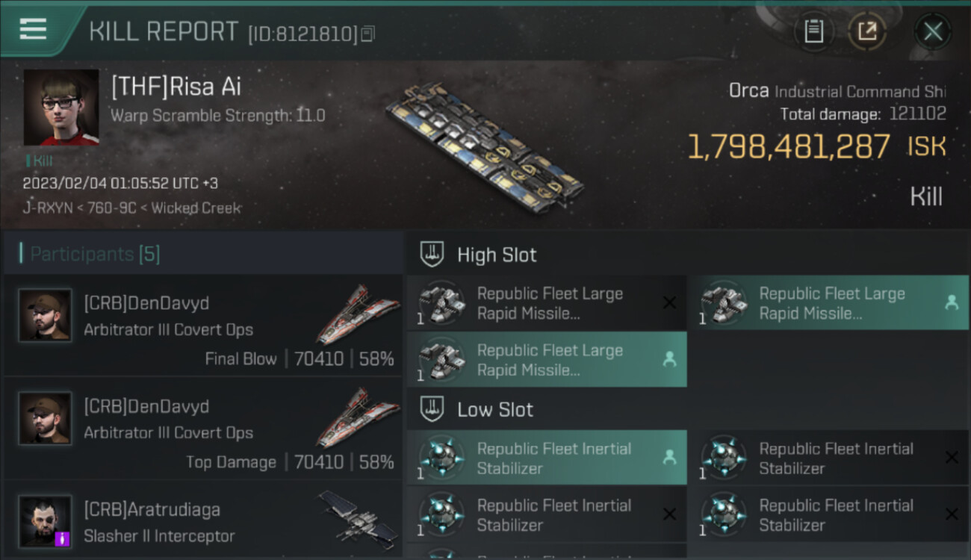Open the hamburger menu
The image size is (971, 560).
(33, 30)
